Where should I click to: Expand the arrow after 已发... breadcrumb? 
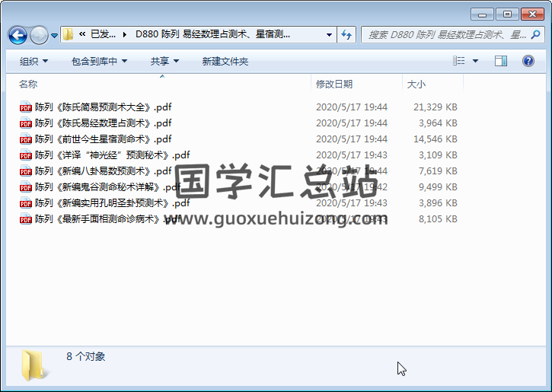click(x=125, y=34)
